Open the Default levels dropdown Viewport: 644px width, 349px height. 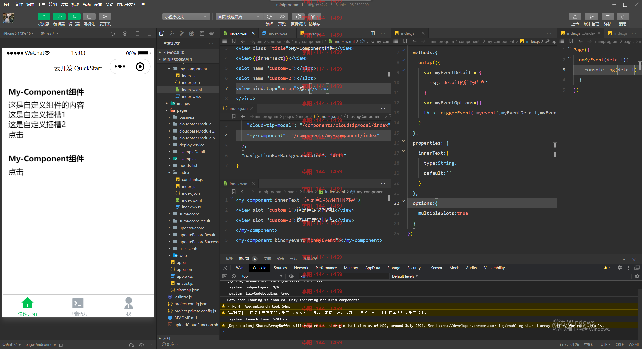405,276
